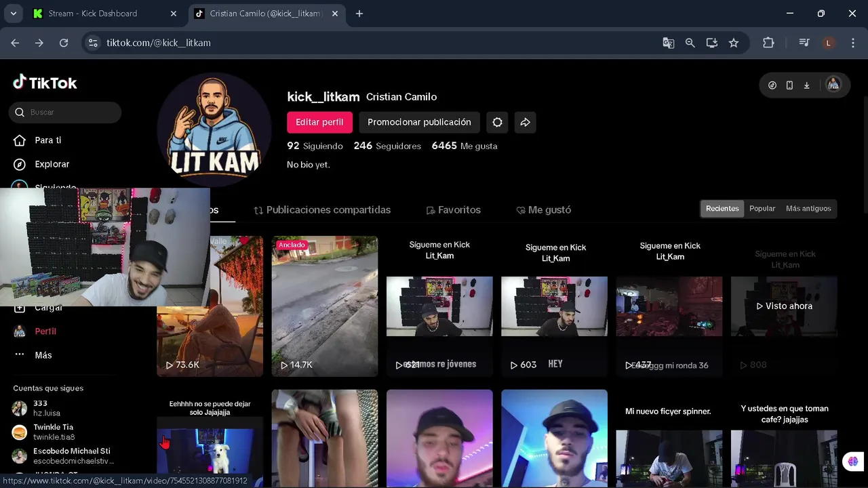The height and width of the screenshot is (488, 868).
Task: Open the video 'Ehhhh no se puede dejar solo'
Action: [x=210, y=439]
